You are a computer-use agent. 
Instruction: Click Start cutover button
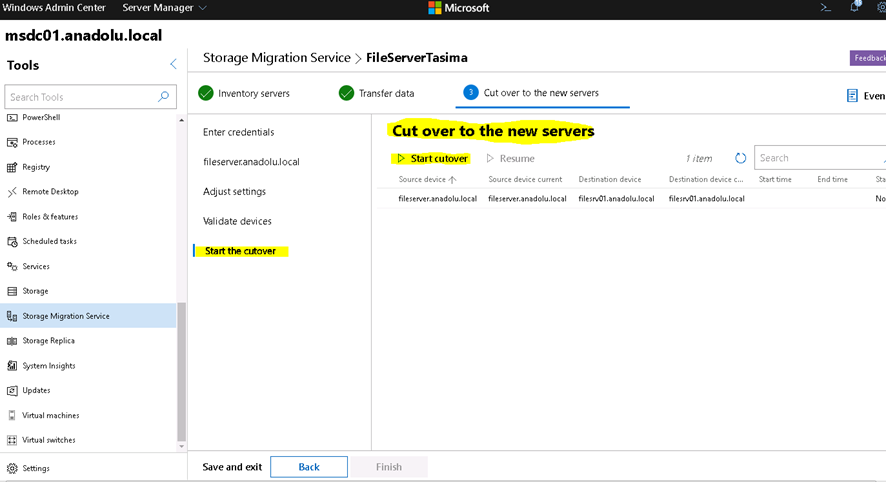pyautogui.click(x=432, y=159)
